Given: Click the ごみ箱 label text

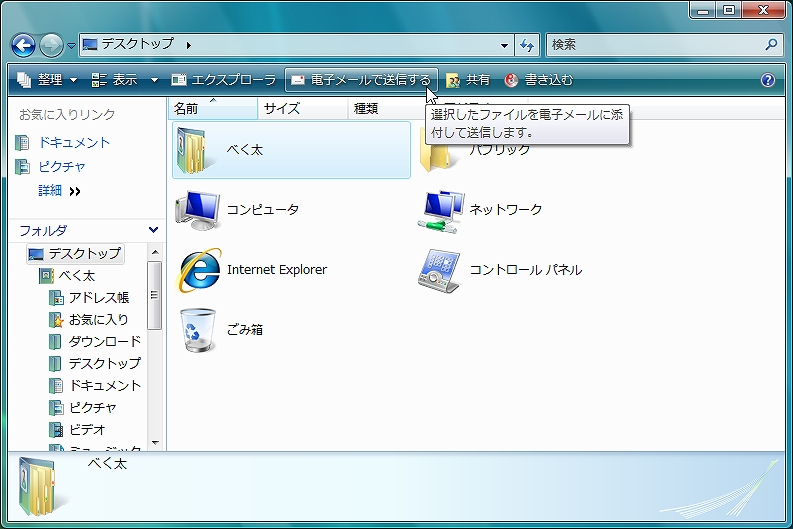Looking at the screenshot, I should tap(245, 330).
